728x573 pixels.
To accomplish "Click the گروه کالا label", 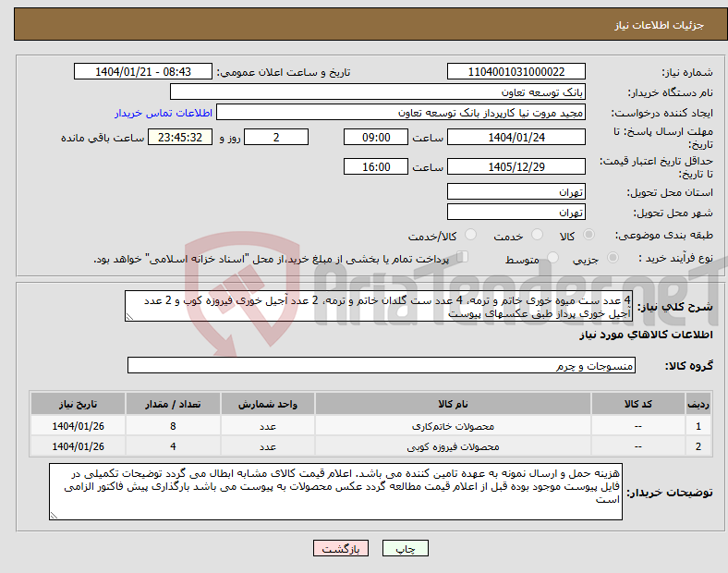I will pyautogui.click(x=689, y=366).
